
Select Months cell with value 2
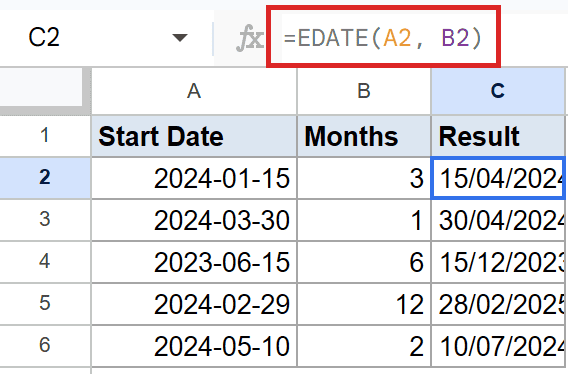[x=364, y=345]
